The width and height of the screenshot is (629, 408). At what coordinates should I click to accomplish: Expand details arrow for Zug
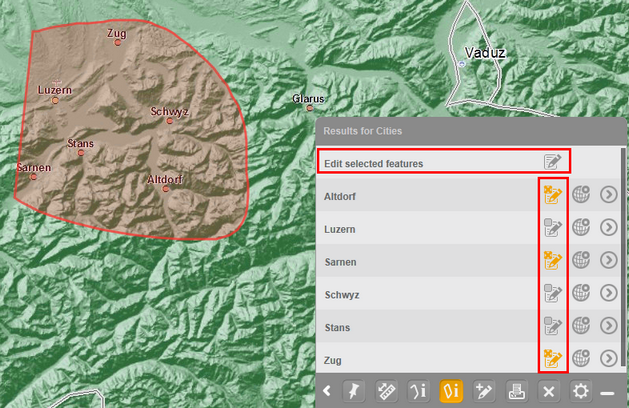tap(609, 358)
